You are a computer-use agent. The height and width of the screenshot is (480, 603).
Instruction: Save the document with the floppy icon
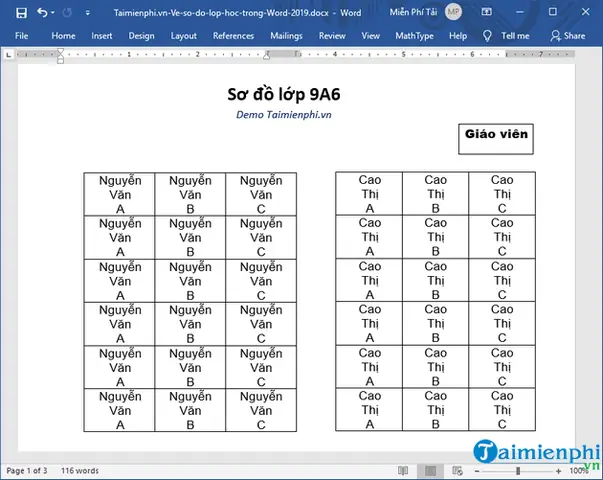click(x=22, y=13)
